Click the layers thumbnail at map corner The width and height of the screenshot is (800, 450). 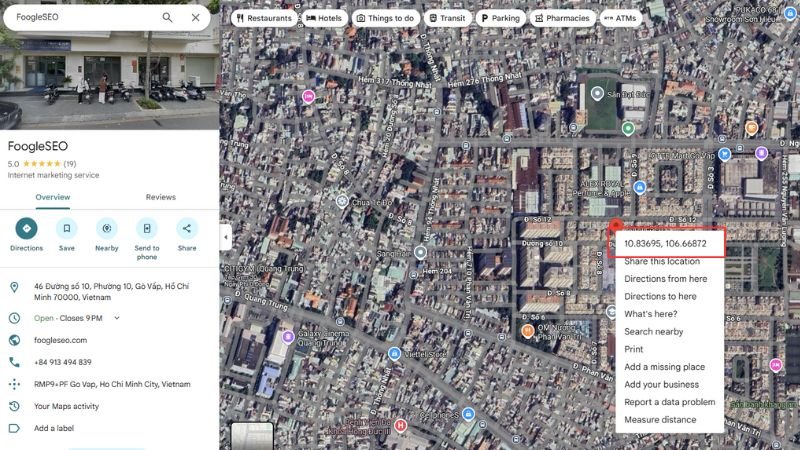(252, 436)
